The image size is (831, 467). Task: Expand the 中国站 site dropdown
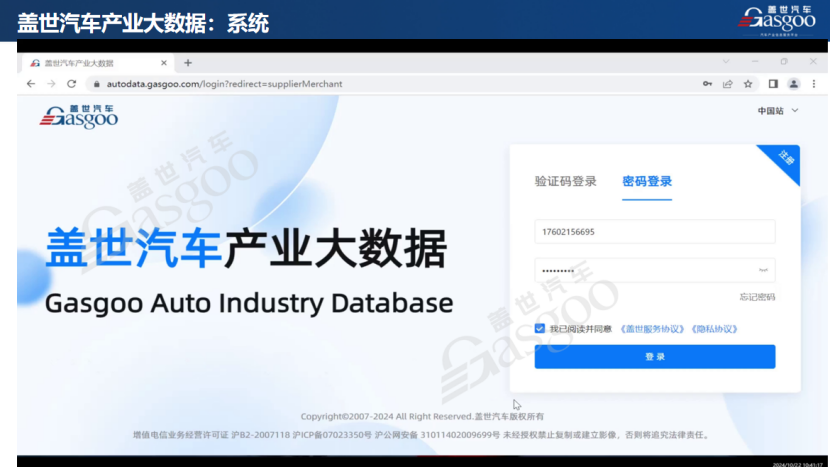coord(778,111)
